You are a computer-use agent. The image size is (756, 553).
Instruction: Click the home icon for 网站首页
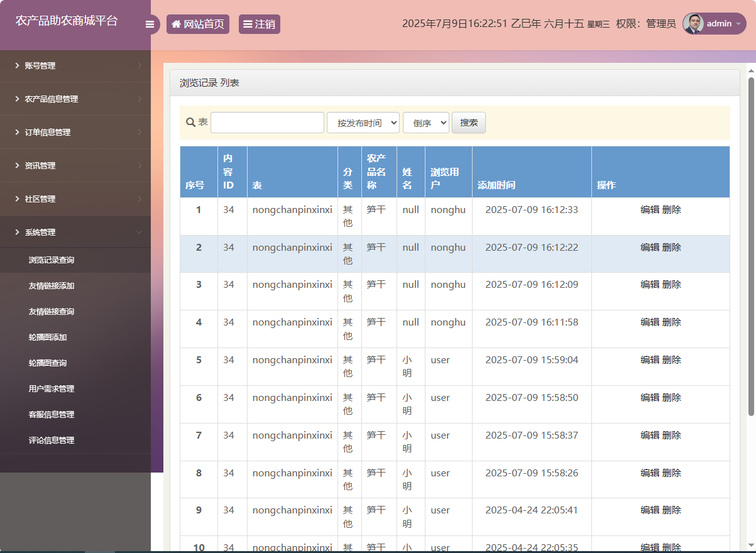pyautogui.click(x=177, y=25)
